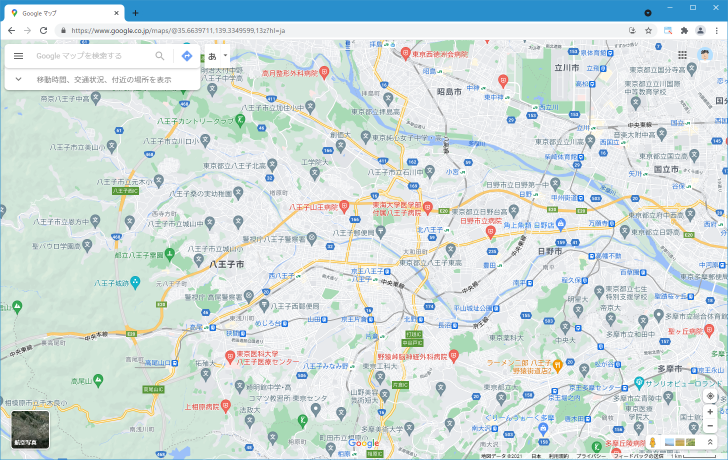Open the 利用規約 terms link

pos(559,456)
